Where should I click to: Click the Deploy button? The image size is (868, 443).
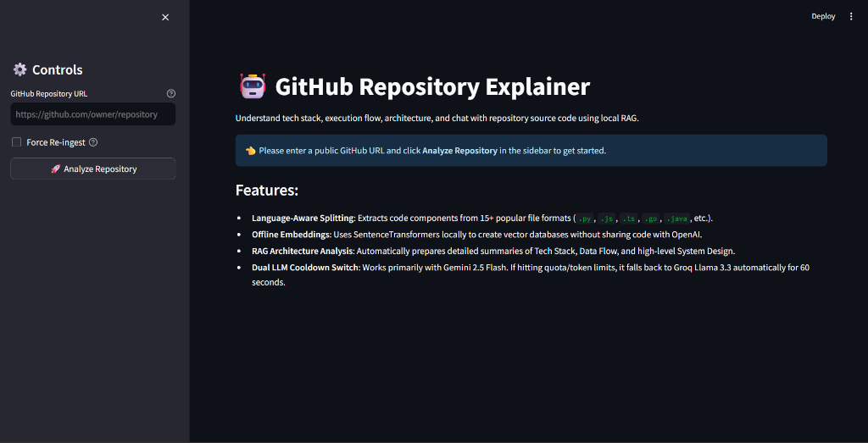coord(823,17)
